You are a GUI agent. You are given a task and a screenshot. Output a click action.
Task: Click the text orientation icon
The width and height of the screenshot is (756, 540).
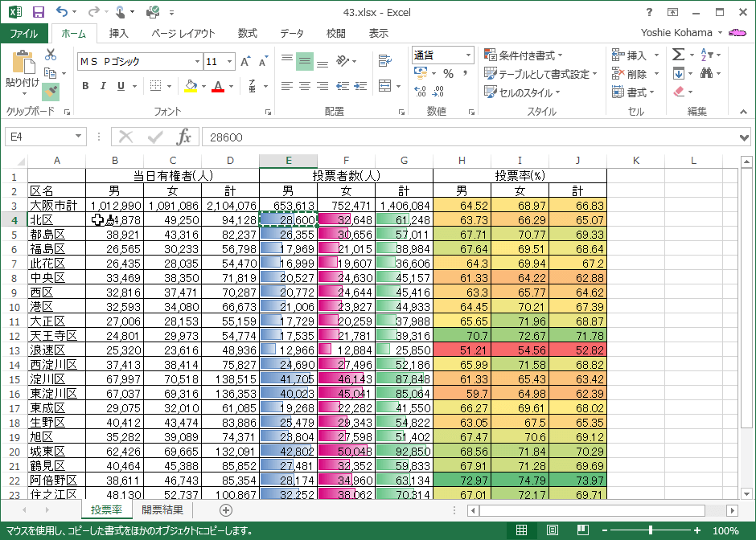click(343, 61)
